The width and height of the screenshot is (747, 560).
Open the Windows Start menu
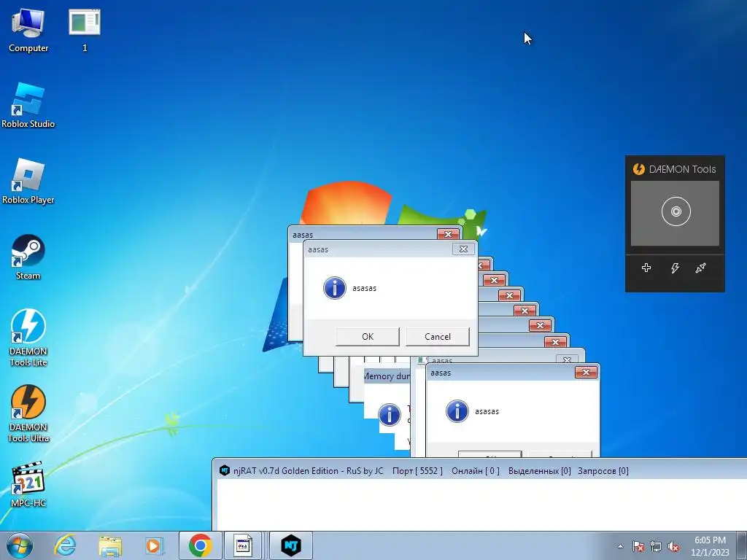pos(20,545)
